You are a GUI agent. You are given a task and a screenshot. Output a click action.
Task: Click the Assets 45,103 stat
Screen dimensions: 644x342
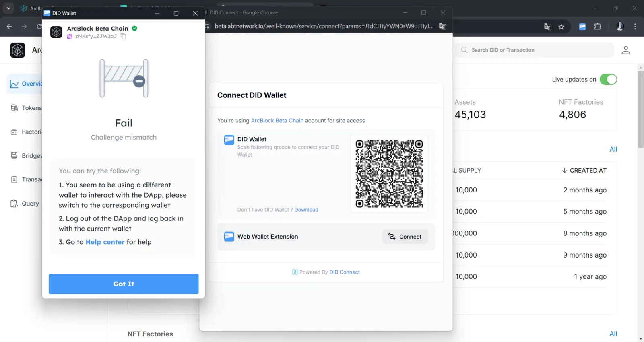[x=470, y=109]
